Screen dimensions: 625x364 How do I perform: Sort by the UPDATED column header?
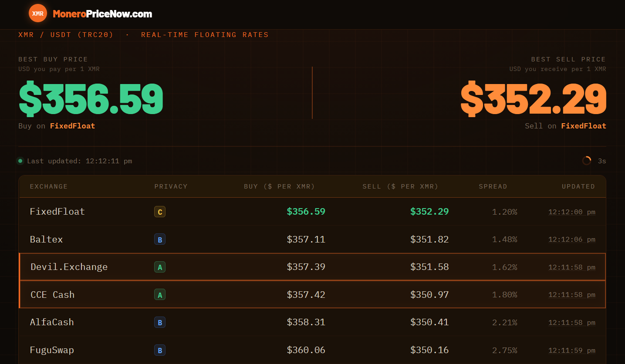[578, 186]
